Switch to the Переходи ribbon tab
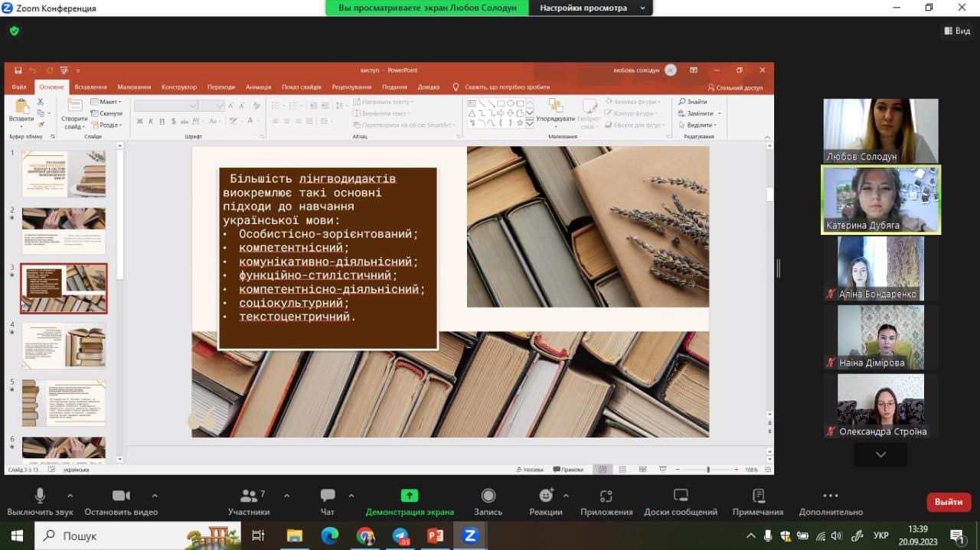980x550 pixels. coord(221,87)
